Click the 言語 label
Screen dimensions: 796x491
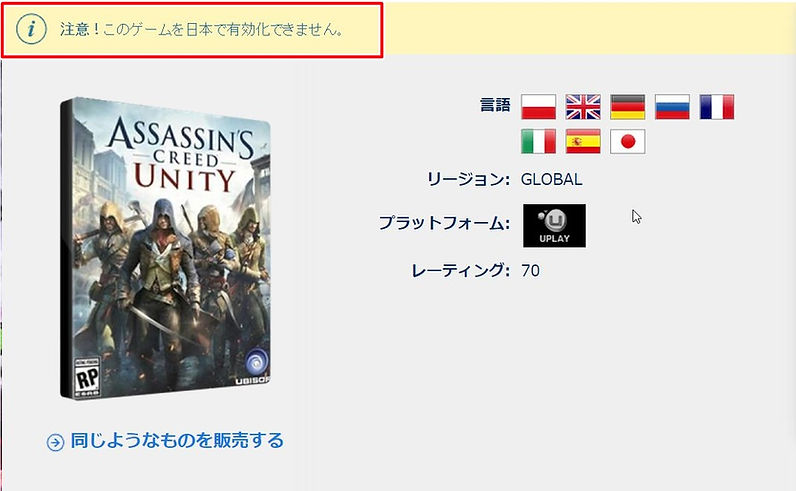pyautogui.click(x=495, y=105)
